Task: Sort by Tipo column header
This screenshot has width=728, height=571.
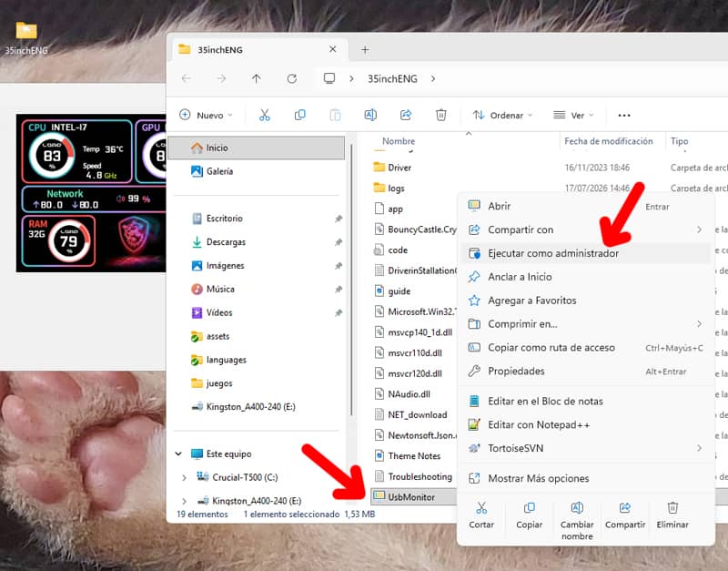Action: click(679, 141)
